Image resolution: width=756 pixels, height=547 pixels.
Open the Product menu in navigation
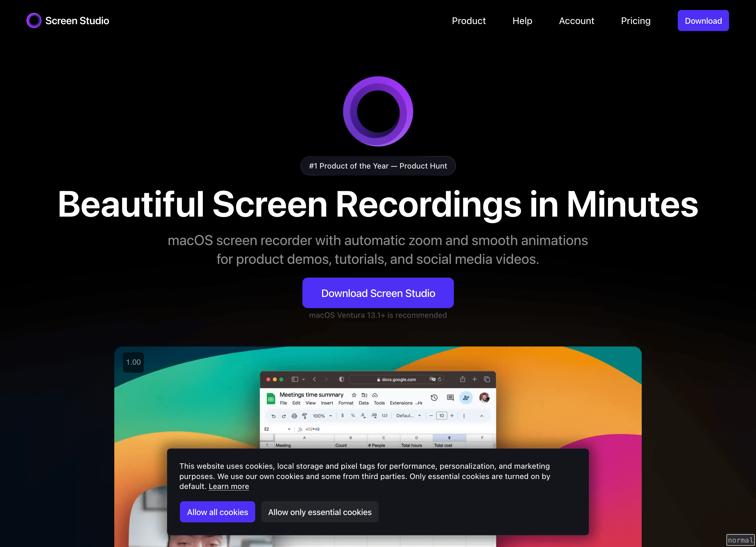(x=469, y=21)
